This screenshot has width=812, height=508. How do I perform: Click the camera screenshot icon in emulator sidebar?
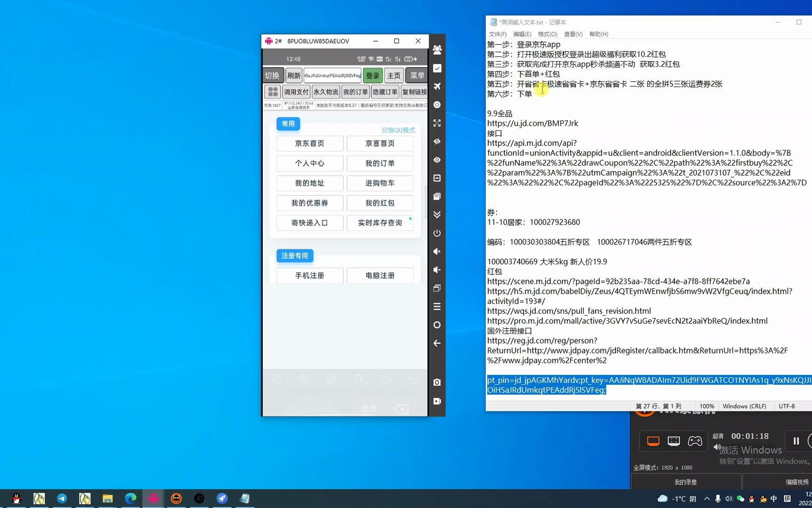click(x=437, y=382)
